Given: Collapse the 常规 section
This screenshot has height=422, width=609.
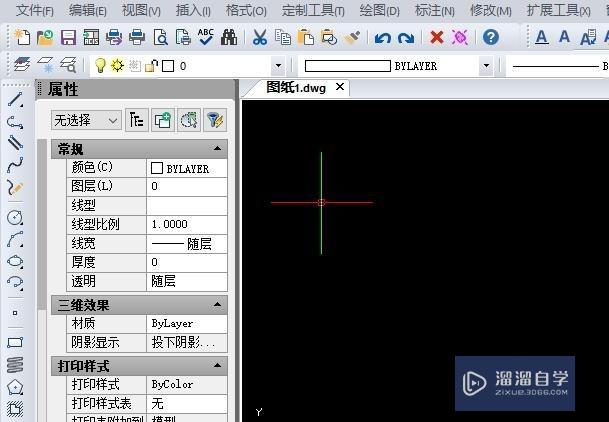Looking at the screenshot, I should [x=218, y=148].
